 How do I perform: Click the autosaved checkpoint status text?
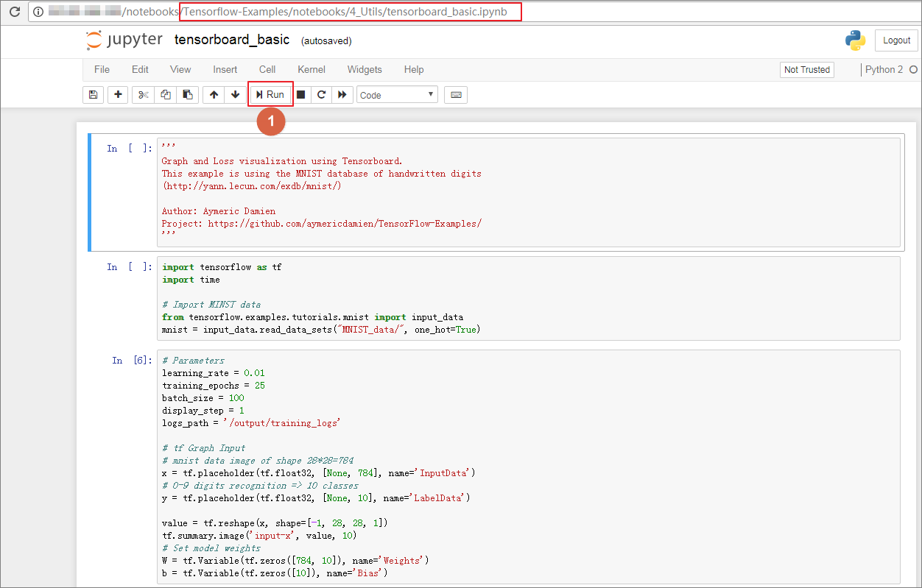pyautogui.click(x=326, y=41)
